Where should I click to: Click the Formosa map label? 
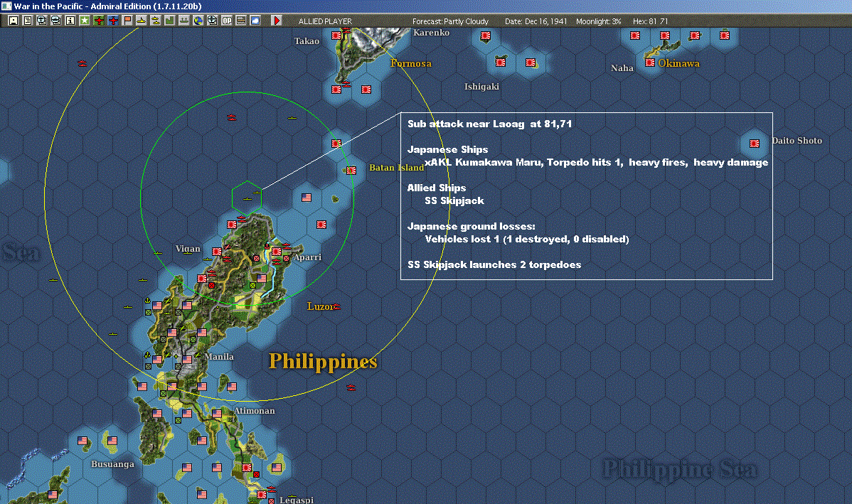[x=411, y=63]
